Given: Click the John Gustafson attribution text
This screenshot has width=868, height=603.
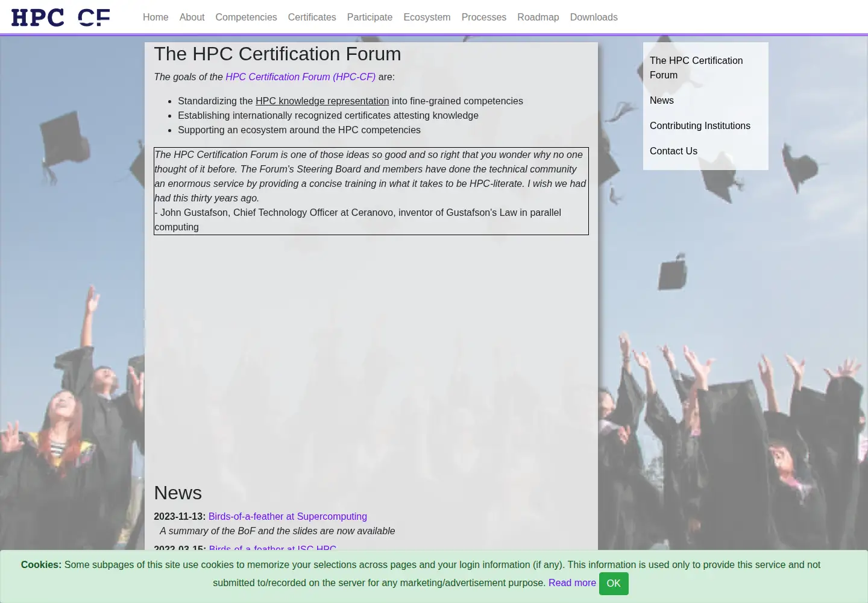Looking at the screenshot, I should tap(357, 220).
